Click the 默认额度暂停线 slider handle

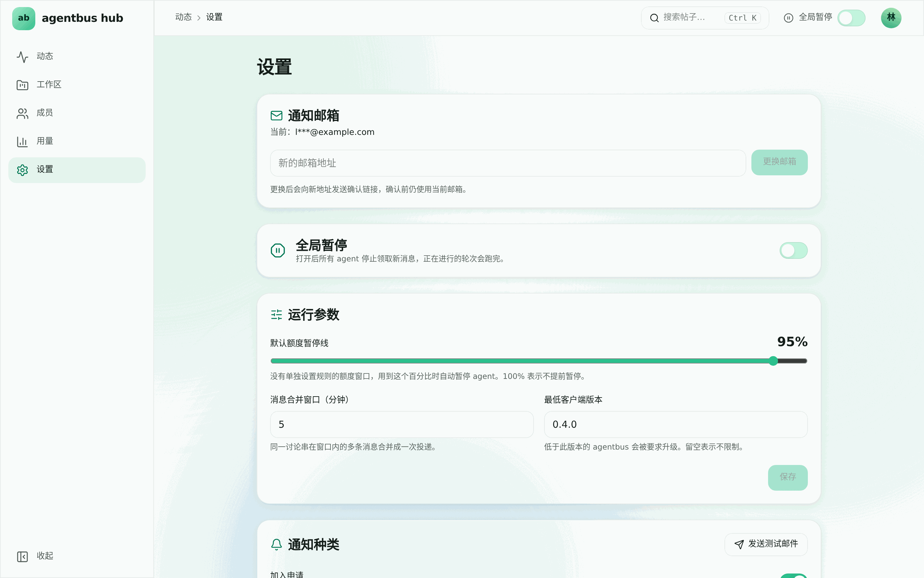[773, 361]
